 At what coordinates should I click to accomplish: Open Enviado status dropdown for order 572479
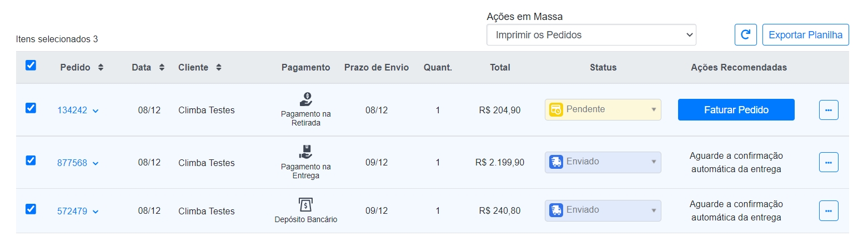pos(603,210)
